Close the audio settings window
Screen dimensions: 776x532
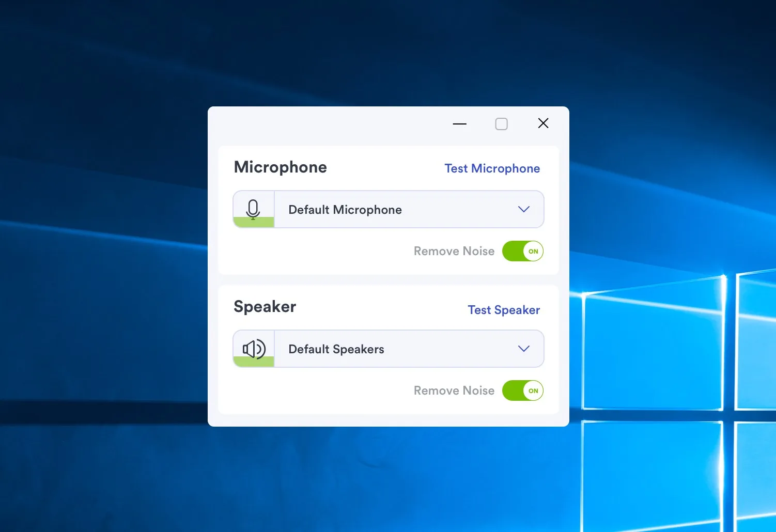543,123
